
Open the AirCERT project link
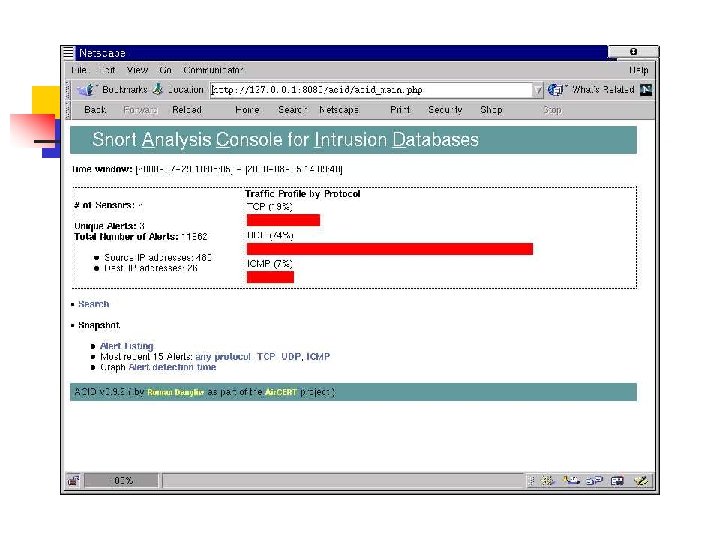tap(281, 392)
